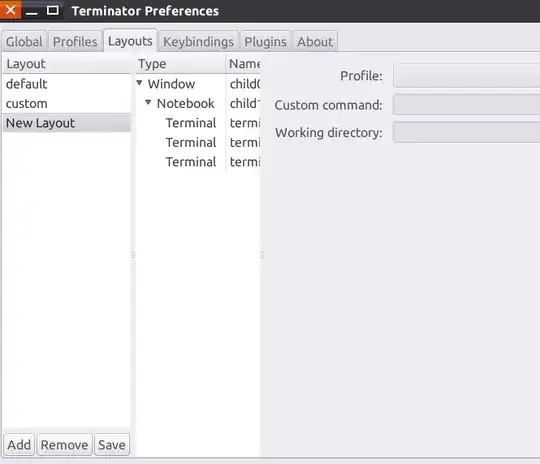Save the current layout
Viewport: 540px width, 464px height.
click(x=112, y=444)
